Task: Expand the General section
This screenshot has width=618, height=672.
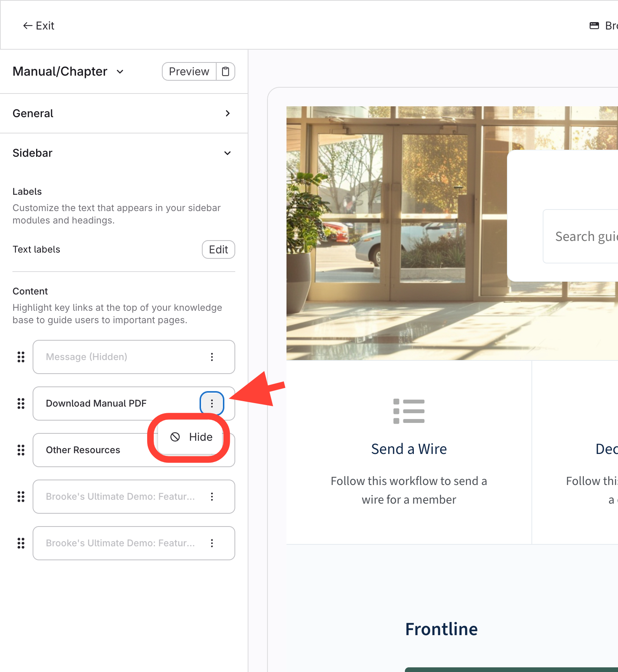Action: 124,113
